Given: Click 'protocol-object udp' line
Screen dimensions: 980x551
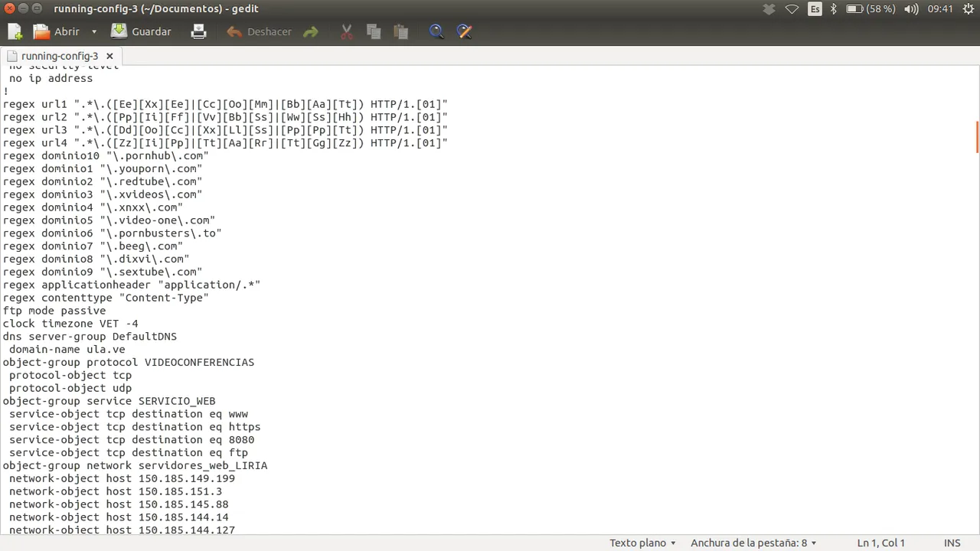Looking at the screenshot, I should tap(70, 388).
